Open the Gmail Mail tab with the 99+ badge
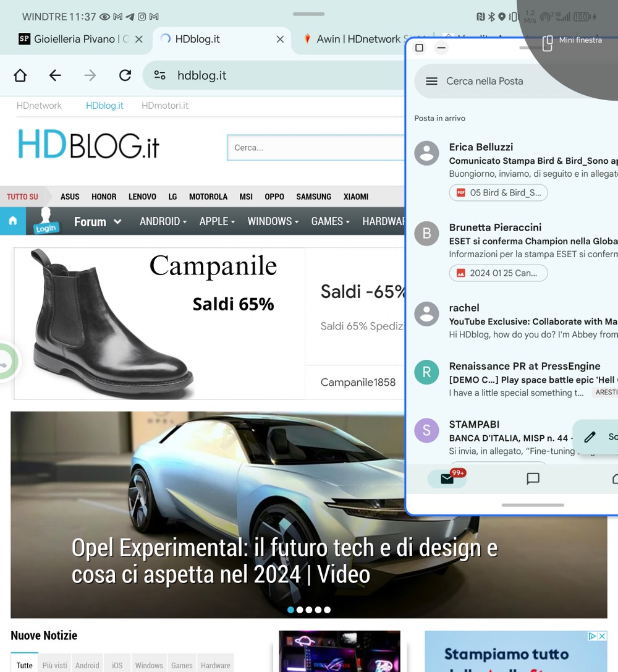This screenshot has width=618, height=672. point(447,478)
